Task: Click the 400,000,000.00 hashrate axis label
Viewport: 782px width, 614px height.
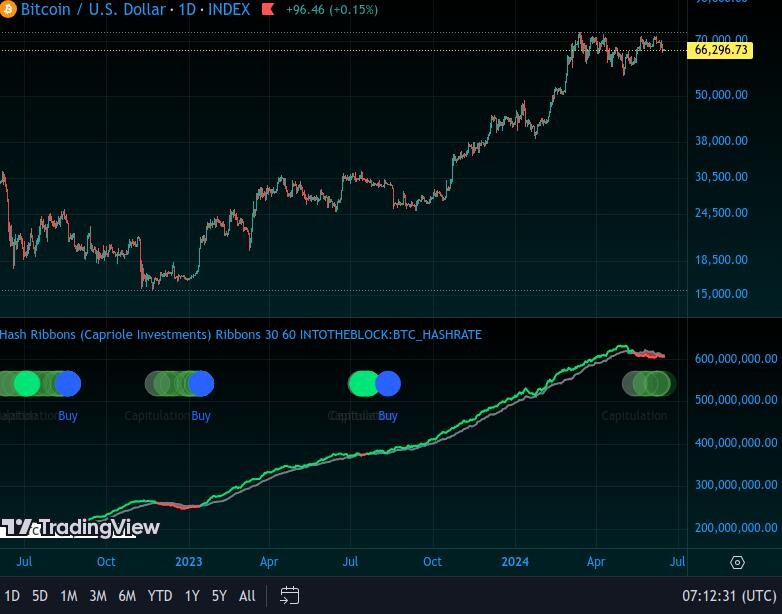Action: click(736, 442)
